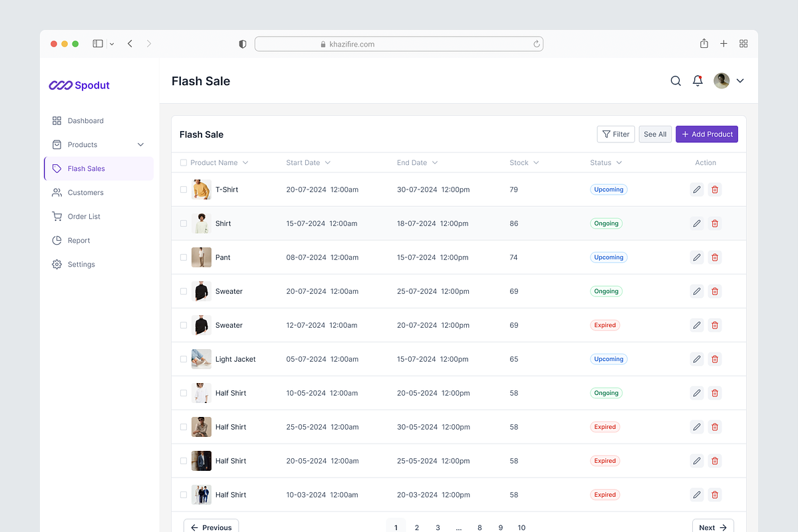The height and width of the screenshot is (532, 798).
Task: Check the select-all box beside Product Name
Action: [184, 163]
